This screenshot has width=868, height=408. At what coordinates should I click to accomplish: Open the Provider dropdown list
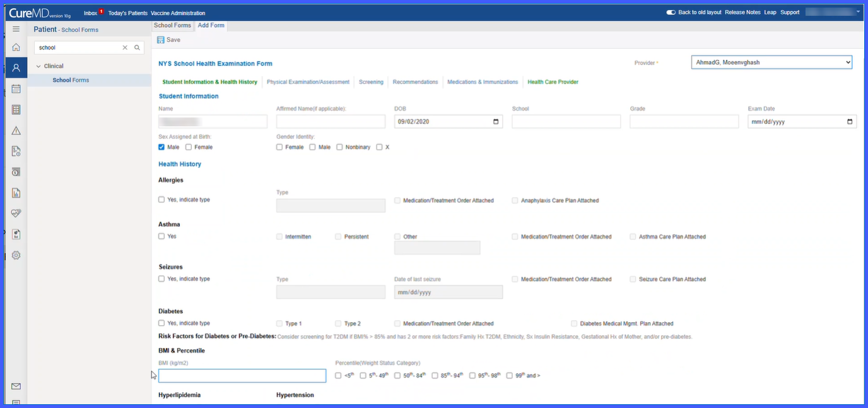(x=771, y=63)
